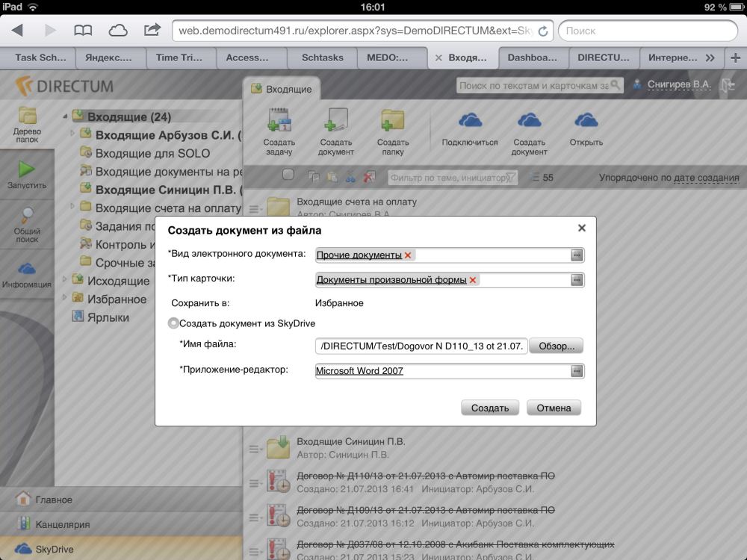Focus the Фильтр по теме, инициатору field
The height and width of the screenshot is (560, 747).
click(452, 178)
